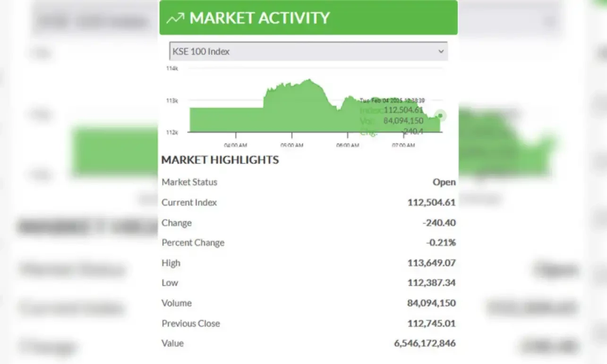The height and width of the screenshot is (364, 607).
Task: Click the dropdown chevron arrow
Action: [x=441, y=51]
